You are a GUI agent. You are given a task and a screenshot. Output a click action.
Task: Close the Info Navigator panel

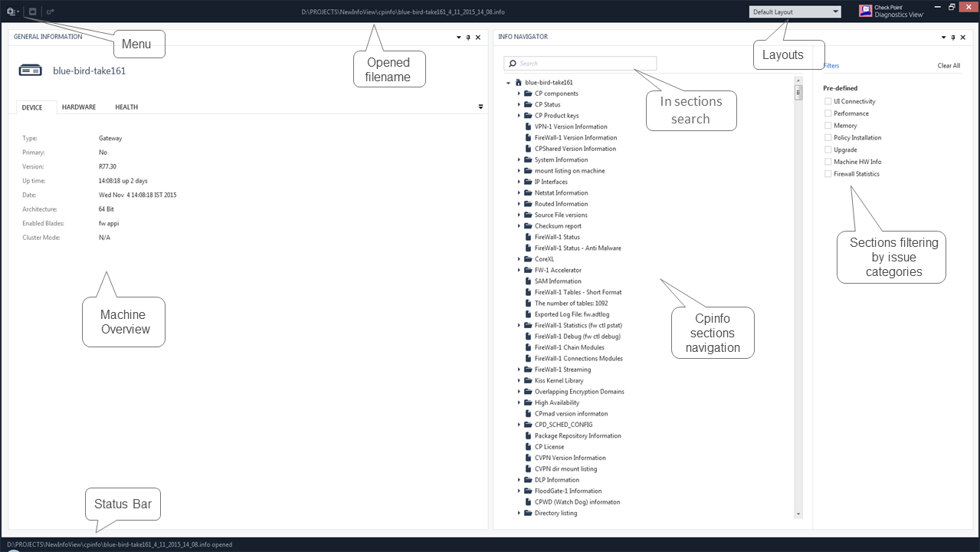click(963, 37)
